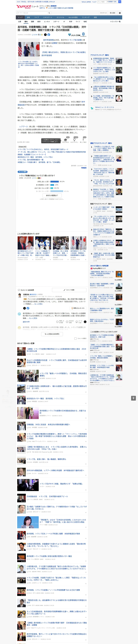Image resolution: width=138 pixels, height=644 pixels.
Task: Open マイページ link
Action: [103, 13]
